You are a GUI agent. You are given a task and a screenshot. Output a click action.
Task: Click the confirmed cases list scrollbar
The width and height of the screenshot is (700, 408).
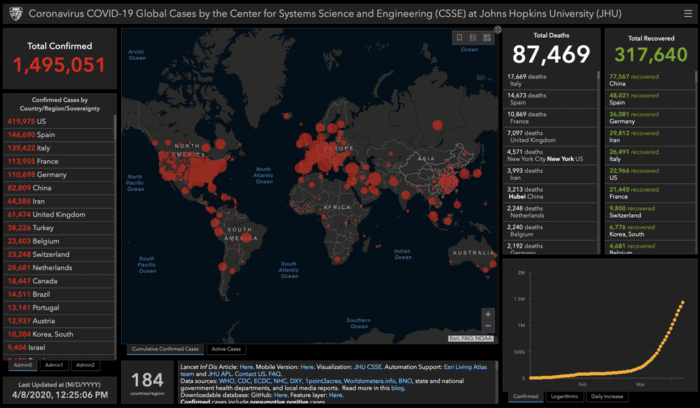click(115, 127)
